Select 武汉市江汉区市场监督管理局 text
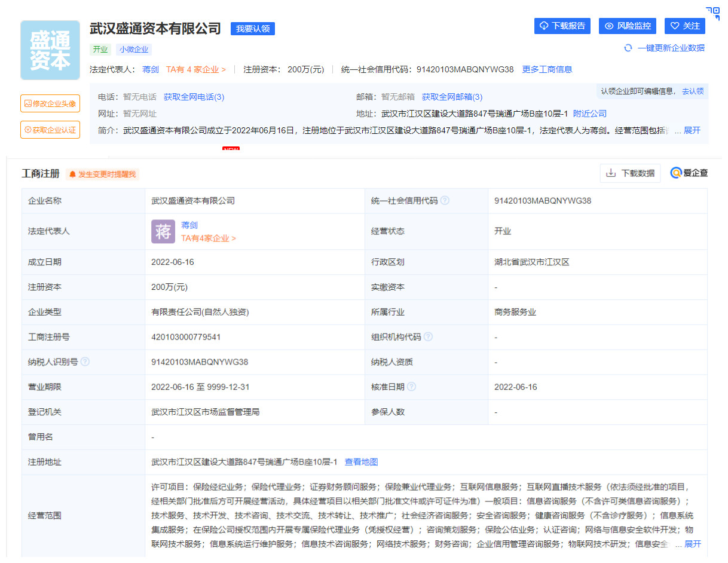The width and height of the screenshot is (728, 563). coord(206,412)
